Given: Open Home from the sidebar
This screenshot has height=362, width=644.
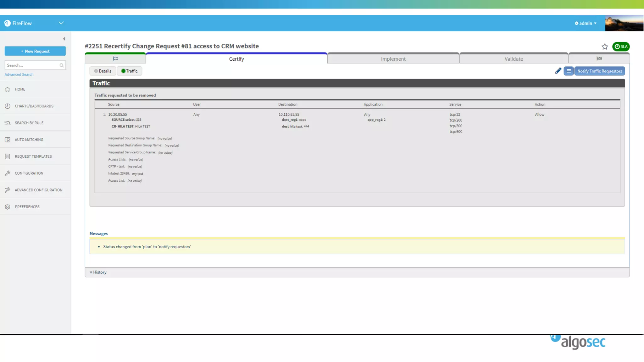Looking at the screenshot, I should (20, 89).
